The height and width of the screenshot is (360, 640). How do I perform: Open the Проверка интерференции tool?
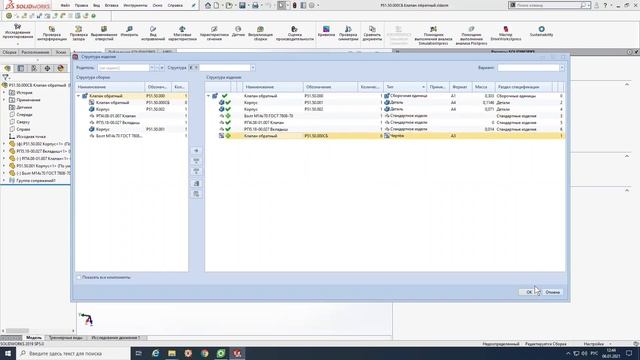click(52, 33)
